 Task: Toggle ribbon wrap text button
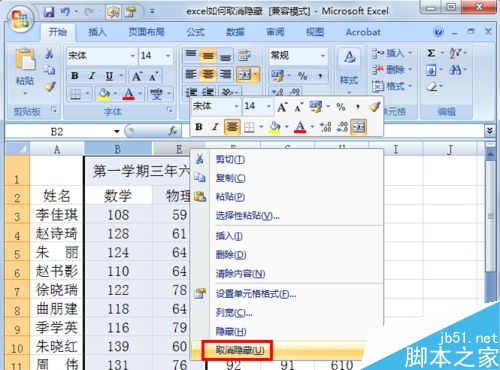point(244,55)
